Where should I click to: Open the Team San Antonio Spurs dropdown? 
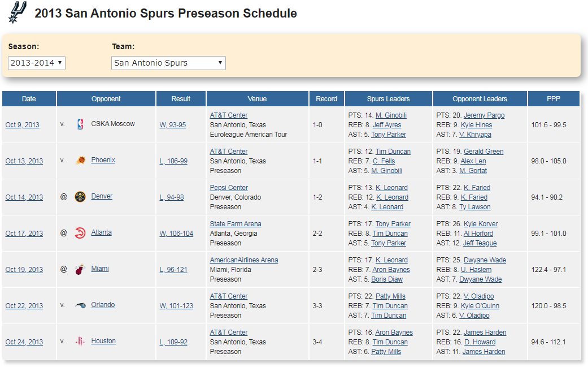(x=168, y=63)
